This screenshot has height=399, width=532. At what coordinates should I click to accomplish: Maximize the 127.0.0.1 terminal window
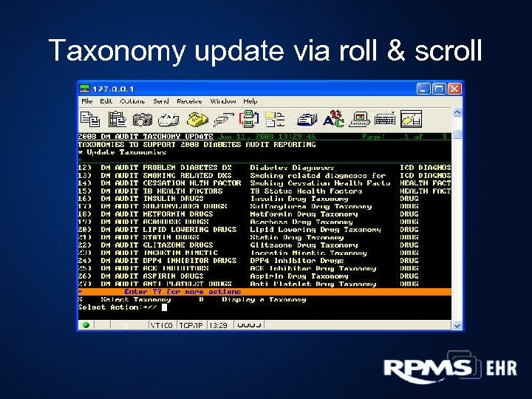point(439,89)
